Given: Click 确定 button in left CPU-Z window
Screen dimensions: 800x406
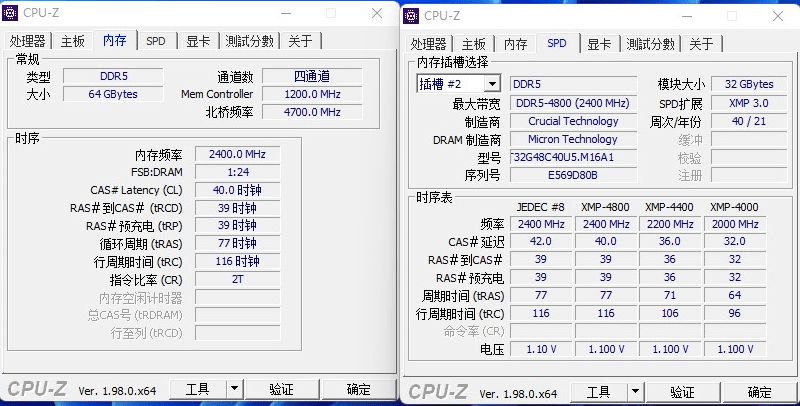Looking at the screenshot, I should 359,389.
